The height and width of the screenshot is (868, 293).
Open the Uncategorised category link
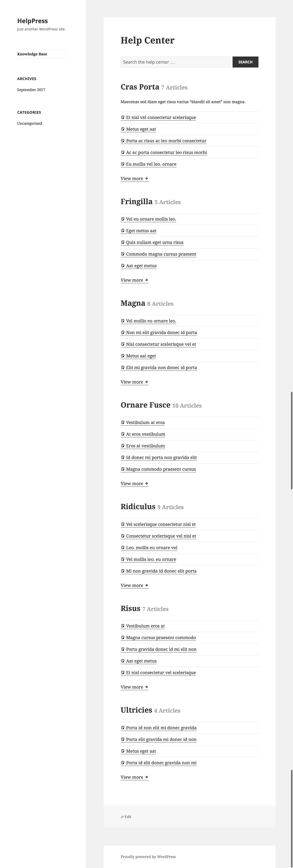(30, 123)
